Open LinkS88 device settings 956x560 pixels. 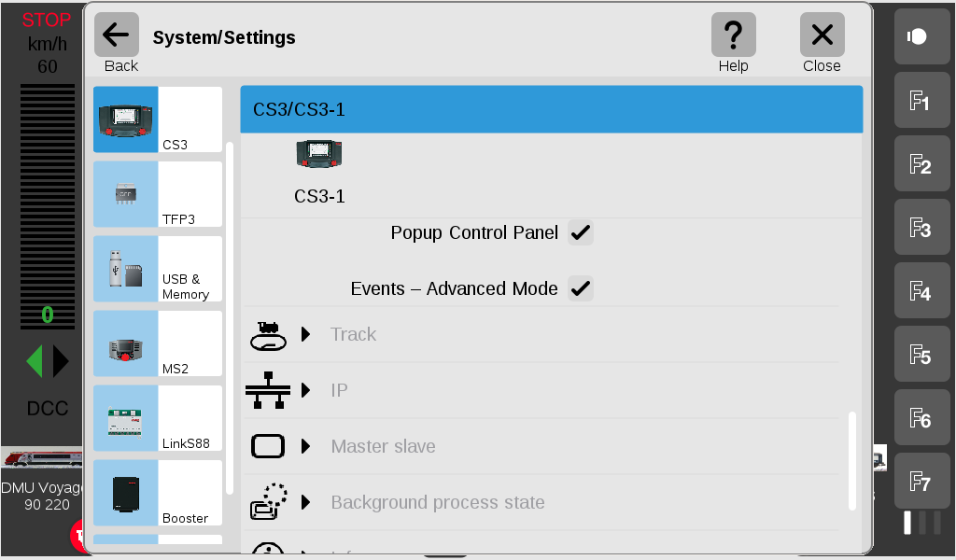[x=158, y=418]
